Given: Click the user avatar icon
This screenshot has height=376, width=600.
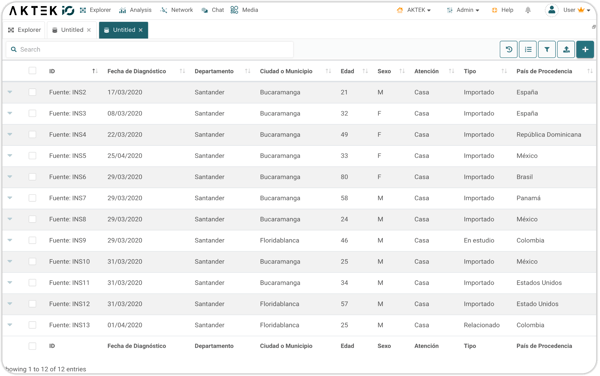Looking at the screenshot, I should [551, 10].
